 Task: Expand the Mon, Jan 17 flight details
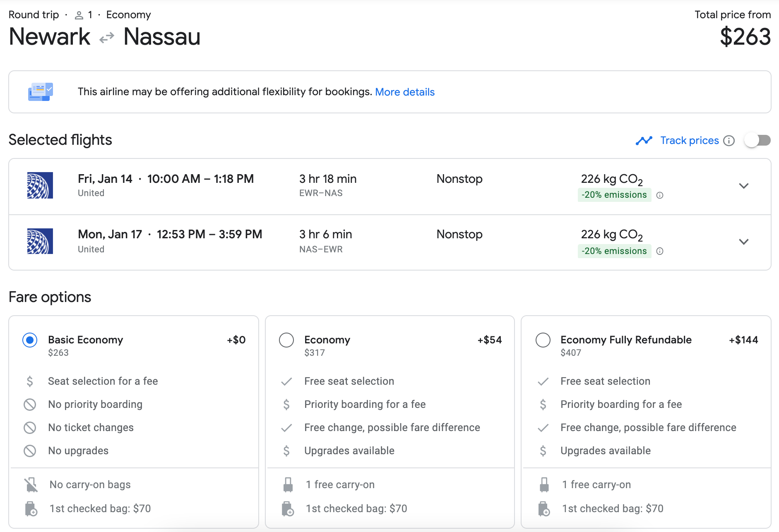pos(744,242)
